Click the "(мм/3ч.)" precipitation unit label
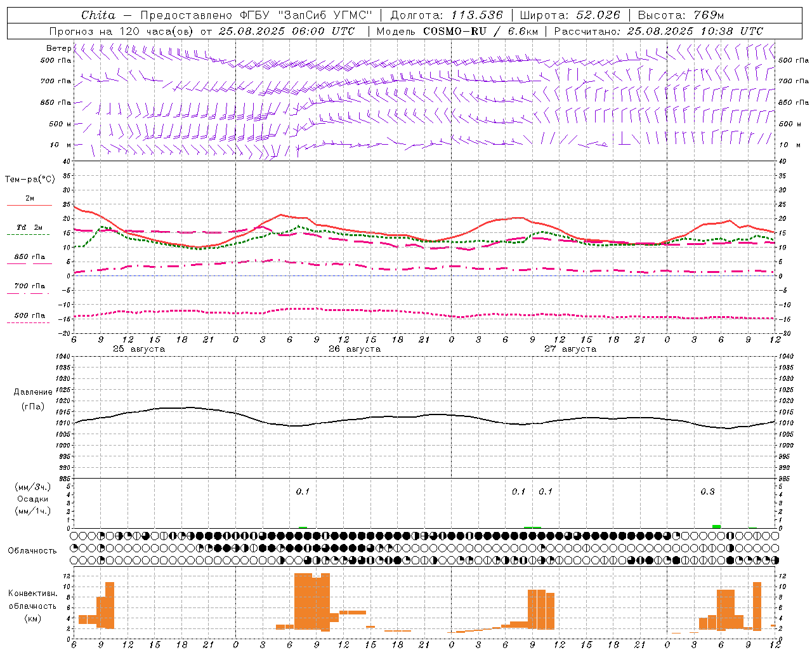The image size is (812, 650). click(x=33, y=487)
